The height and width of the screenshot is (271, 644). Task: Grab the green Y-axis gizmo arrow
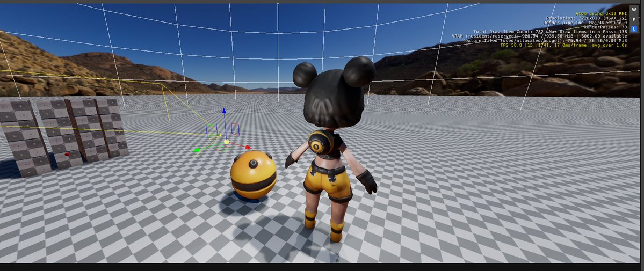(197, 150)
